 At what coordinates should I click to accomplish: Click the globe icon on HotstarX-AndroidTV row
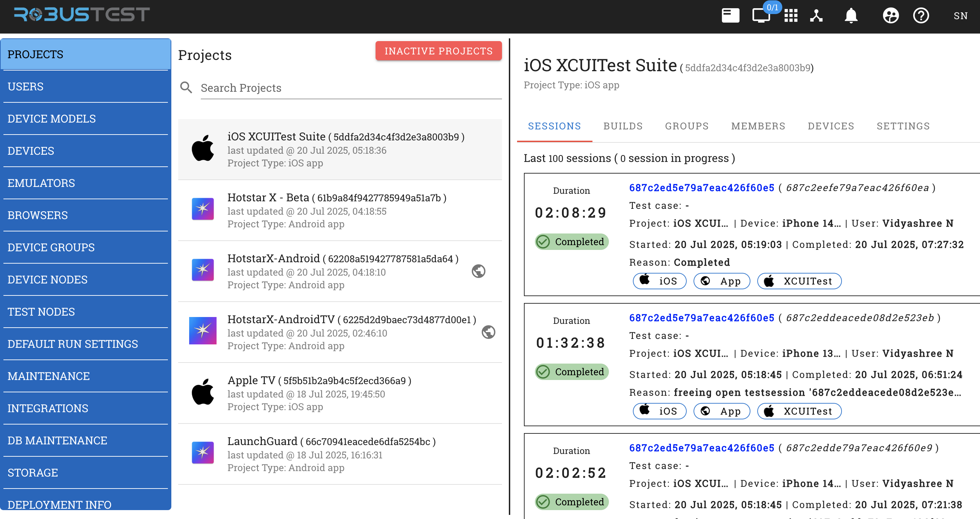pyautogui.click(x=489, y=332)
